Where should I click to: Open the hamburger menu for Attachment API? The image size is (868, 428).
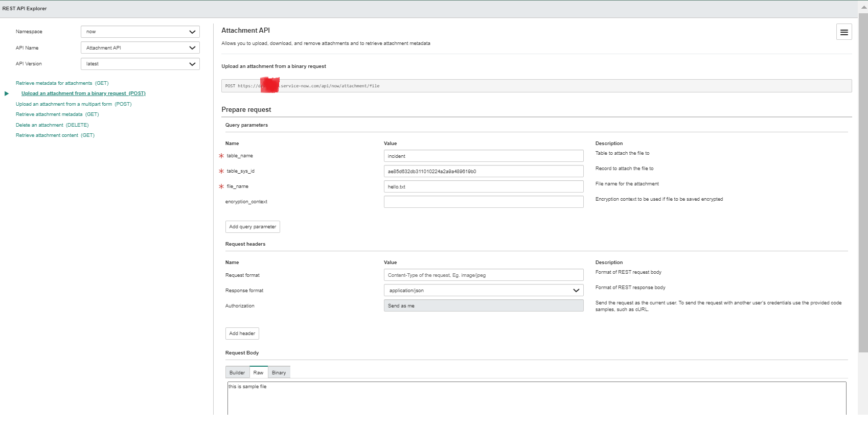point(844,32)
